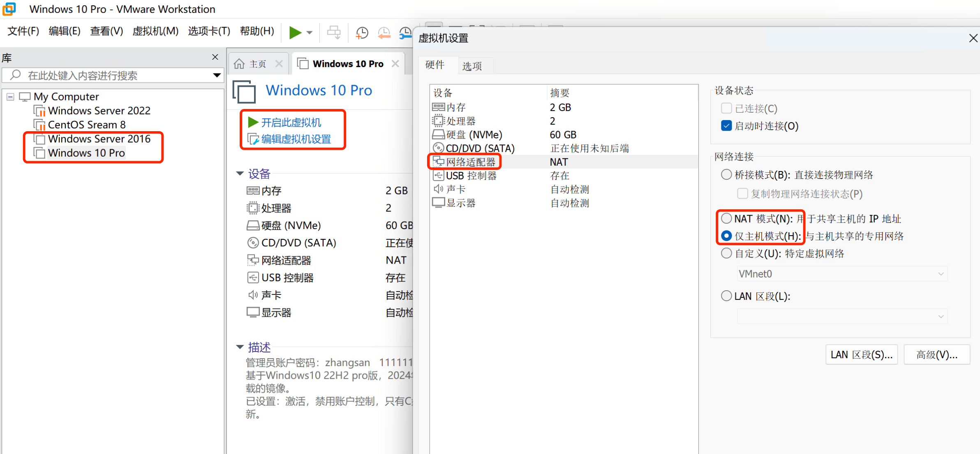Select Windows 10 Pro in library tree

[86, 153]
